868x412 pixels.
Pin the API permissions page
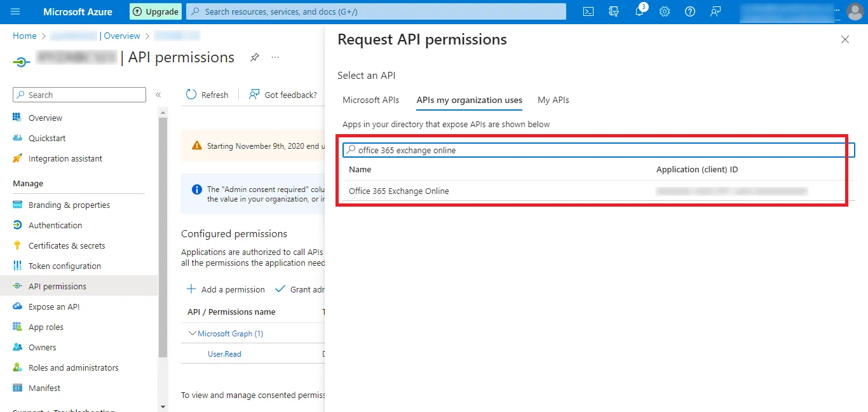(x=254, y=57)
